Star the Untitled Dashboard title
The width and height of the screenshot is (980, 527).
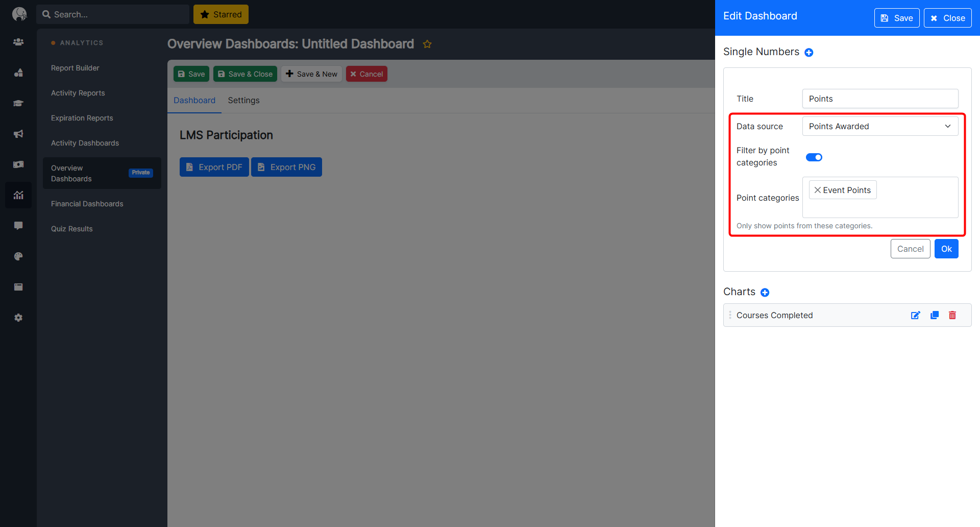tap(427, 44)
